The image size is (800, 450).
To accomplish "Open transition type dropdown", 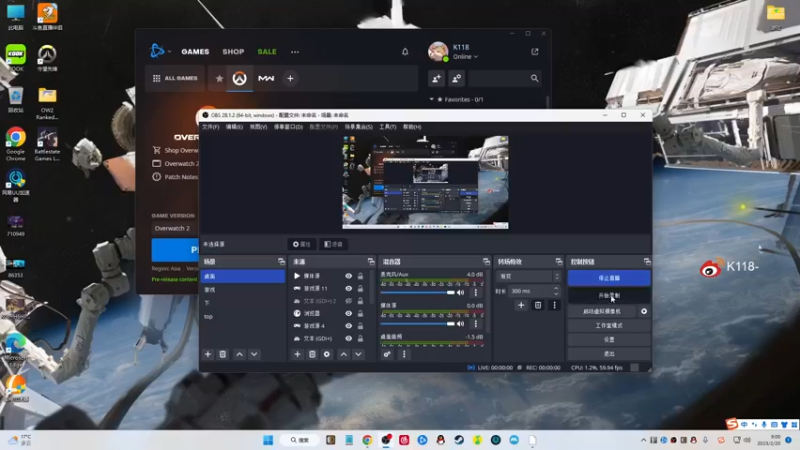I will click(528, 277).
